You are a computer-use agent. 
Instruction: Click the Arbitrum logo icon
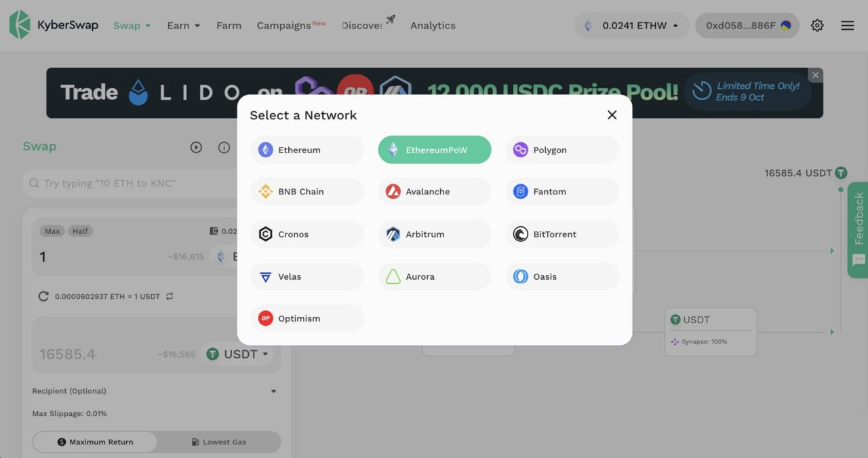pyautogui.click(x=393, y=234)
